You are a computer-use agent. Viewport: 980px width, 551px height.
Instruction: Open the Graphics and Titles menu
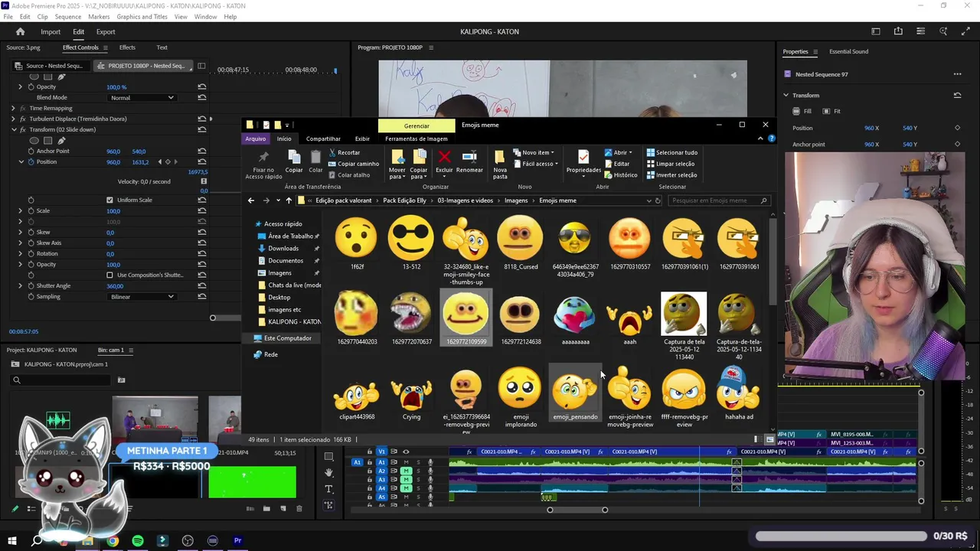click(142, 17)
